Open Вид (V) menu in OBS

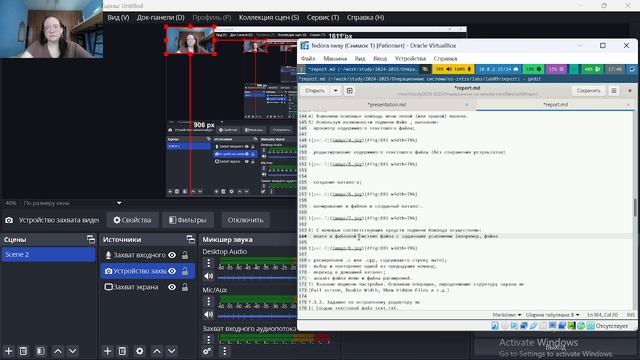pyautogui.click(x=118, y=18)
